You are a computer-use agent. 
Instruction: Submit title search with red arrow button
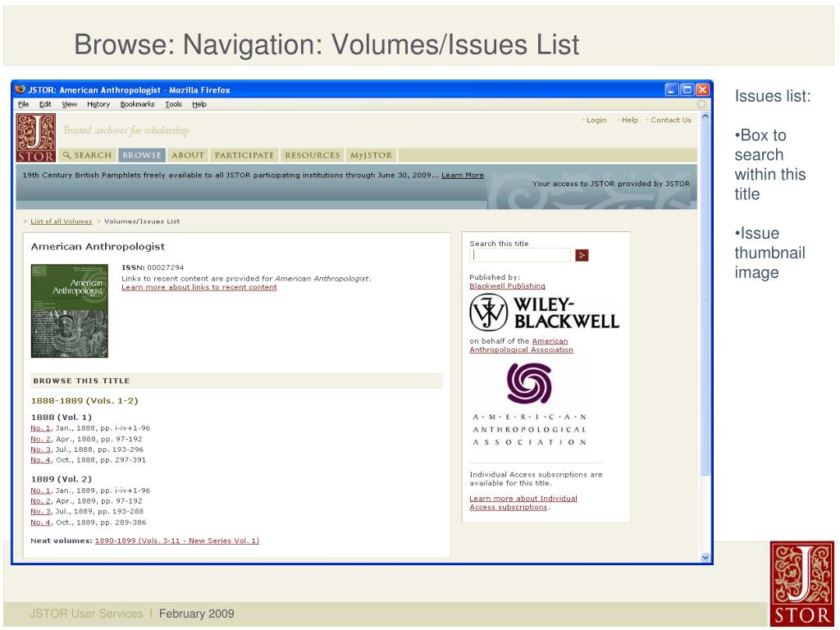pyautogui.click(x=582, y=255)
